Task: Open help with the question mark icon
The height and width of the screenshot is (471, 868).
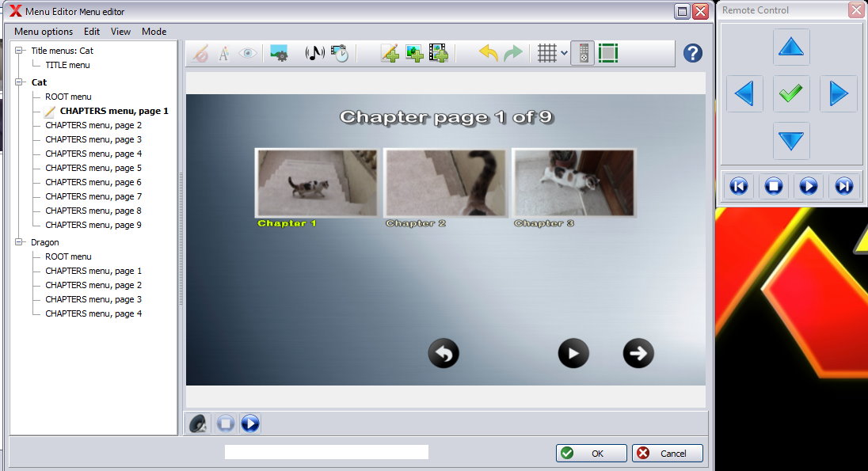Action: coord(692,53)
